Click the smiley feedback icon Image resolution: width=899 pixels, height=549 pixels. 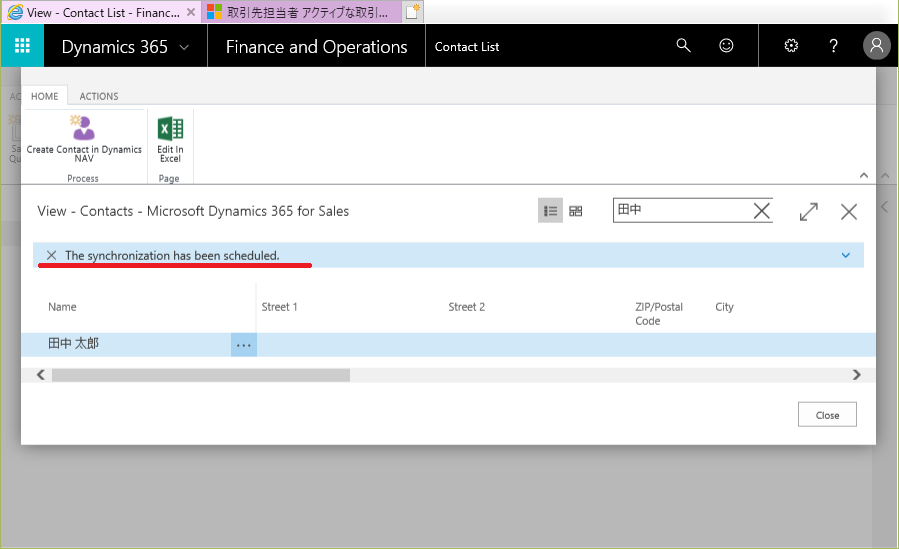pyautogui.click(x=727, y=46)
